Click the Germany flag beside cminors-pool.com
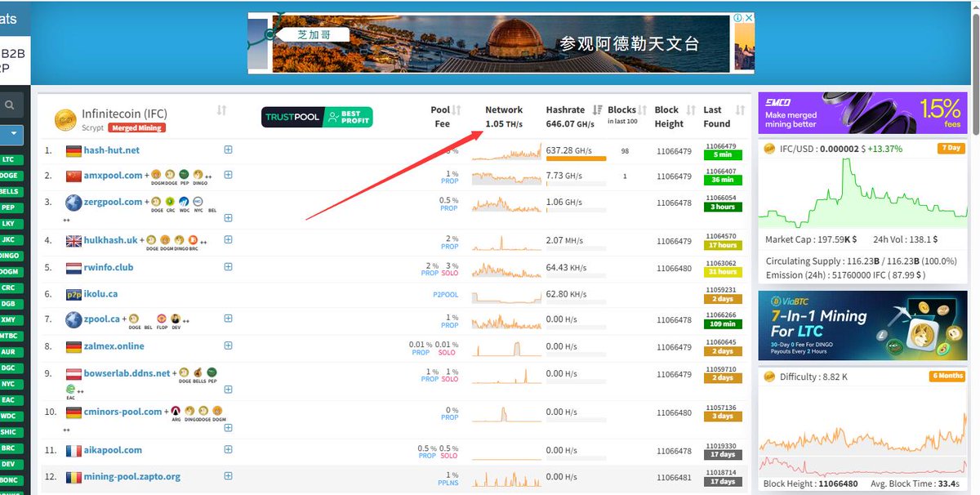Image resolution: width=980 pixels, height=495 pixels. point(73,412)
